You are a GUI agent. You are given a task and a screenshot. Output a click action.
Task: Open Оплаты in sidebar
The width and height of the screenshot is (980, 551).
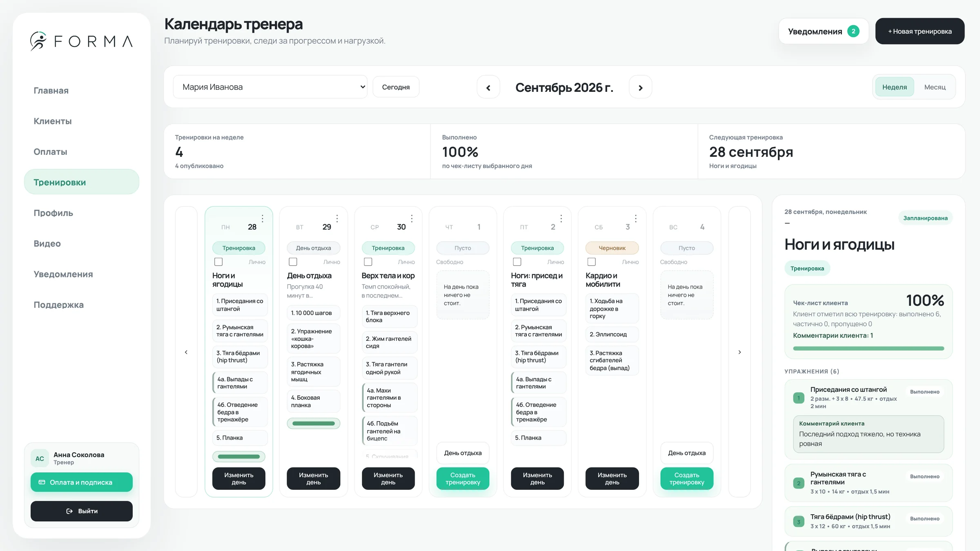pyautogui.click(x=82, y=151)
